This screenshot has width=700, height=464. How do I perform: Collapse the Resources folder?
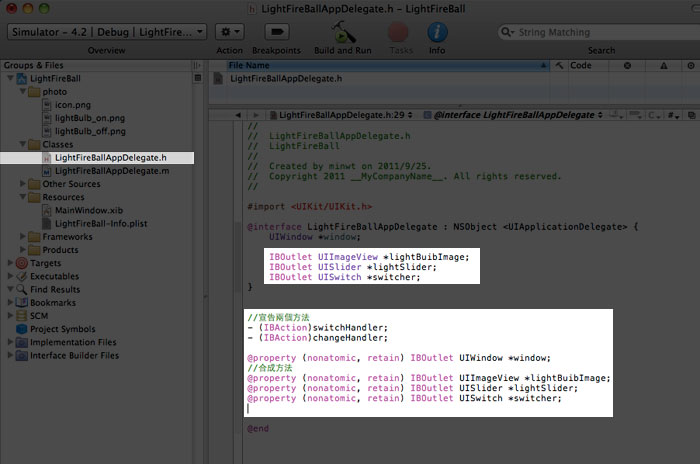(x=22, y=197)
